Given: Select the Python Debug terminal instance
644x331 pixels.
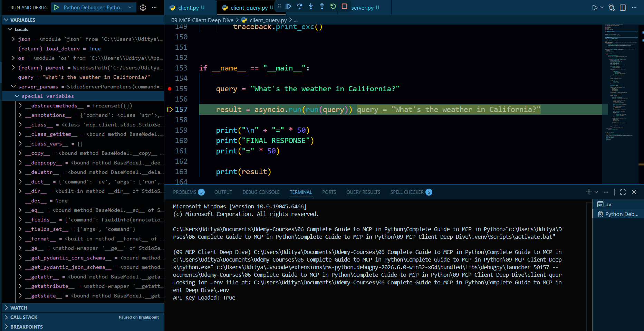Looking at the screenshot, I should click(x=618, y=214).
